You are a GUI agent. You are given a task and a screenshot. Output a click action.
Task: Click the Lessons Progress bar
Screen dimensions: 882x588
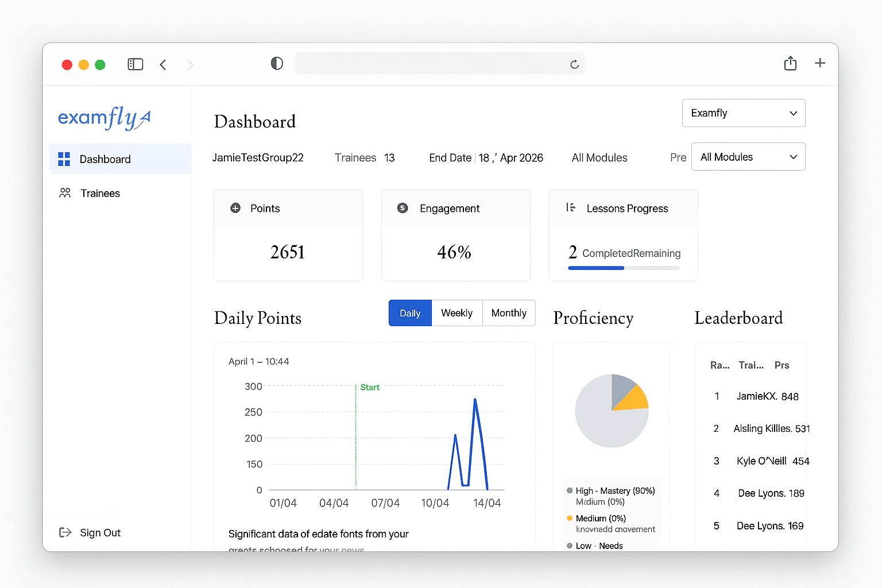coord(623,268)
